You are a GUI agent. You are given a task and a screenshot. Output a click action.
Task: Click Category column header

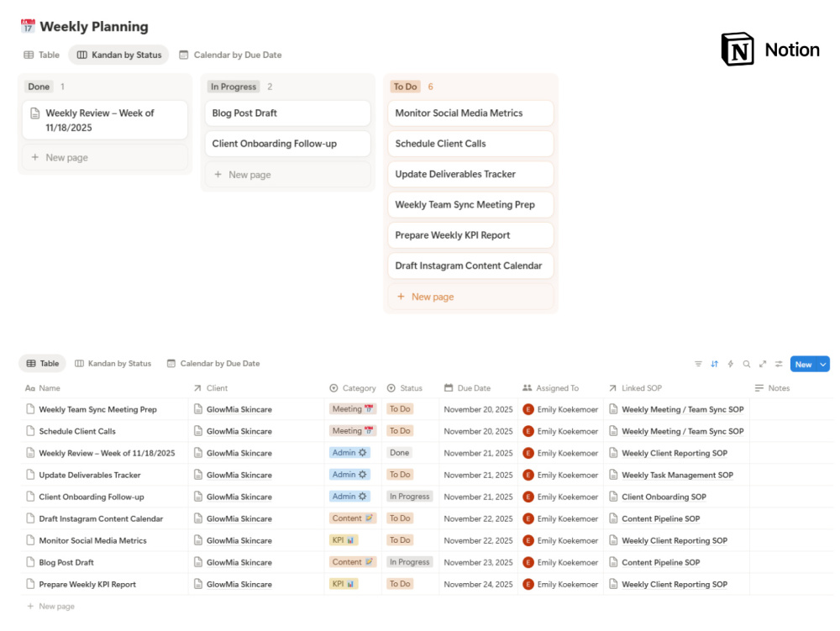[353, 388]
